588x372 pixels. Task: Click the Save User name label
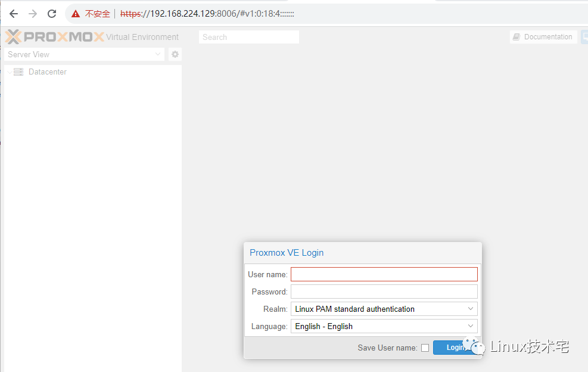point(387,348)
